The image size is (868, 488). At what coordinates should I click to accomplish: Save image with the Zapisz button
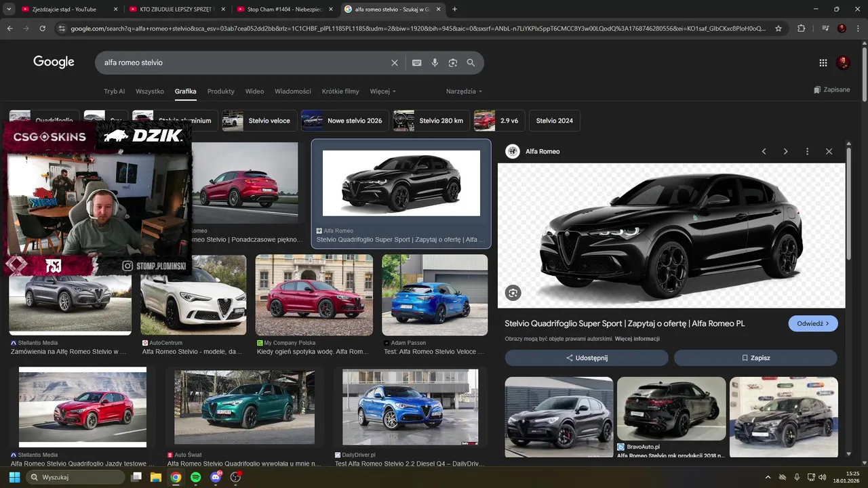pyautogui.click(x=755, y=358)
